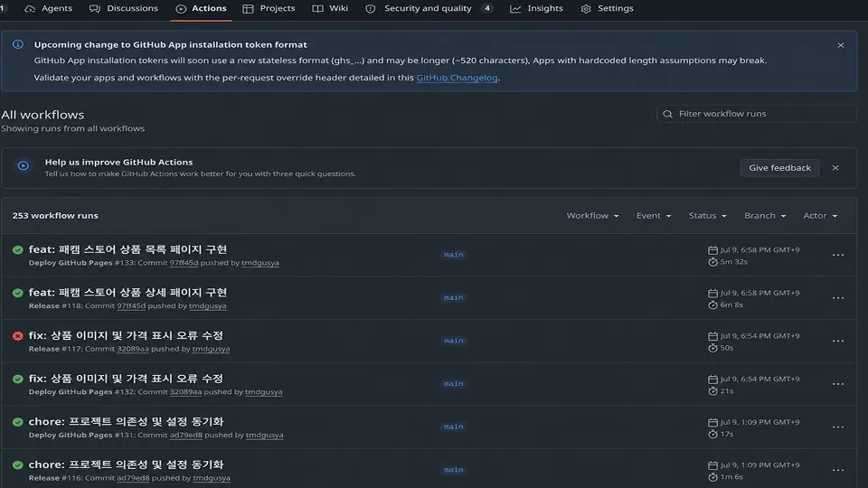This screenshot has width=868, height=488.
Task: Open options menu for Deploy Pages #132 run
Action: pos(838,384)
